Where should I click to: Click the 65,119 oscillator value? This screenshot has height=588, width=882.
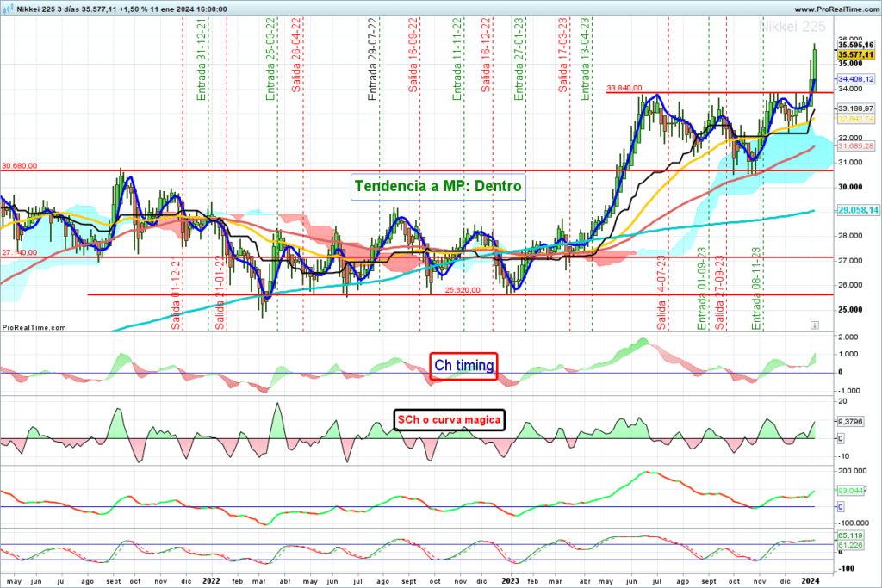(x=850, y=535)
